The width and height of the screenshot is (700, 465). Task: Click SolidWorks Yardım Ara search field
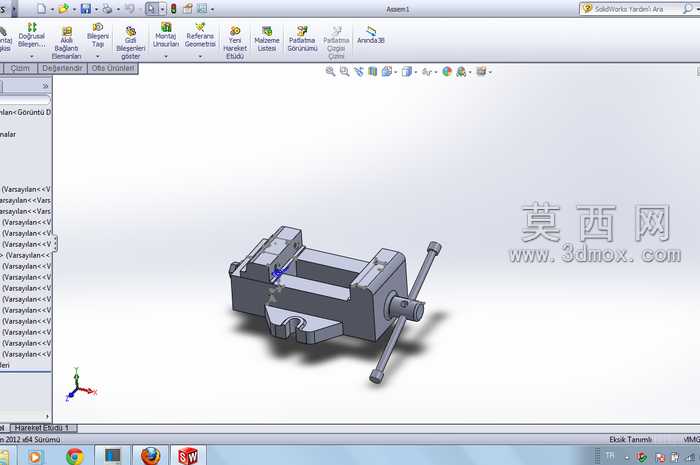point(636,8)
